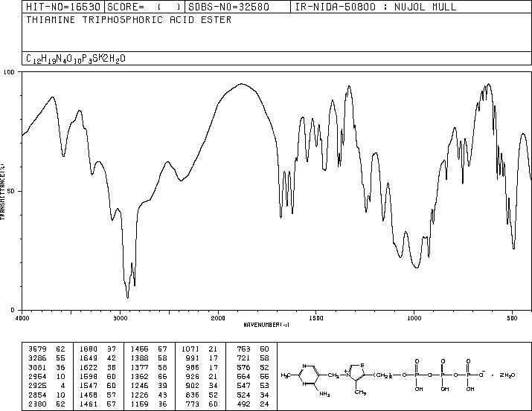This screenshot has height=411, width=532.
Task: Select peak table entry 524
Action: (243, 395)
